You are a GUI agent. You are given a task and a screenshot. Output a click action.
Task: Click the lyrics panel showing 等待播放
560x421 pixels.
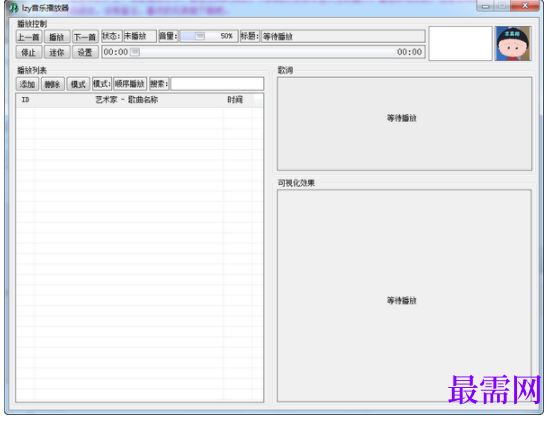coord(404,124)
